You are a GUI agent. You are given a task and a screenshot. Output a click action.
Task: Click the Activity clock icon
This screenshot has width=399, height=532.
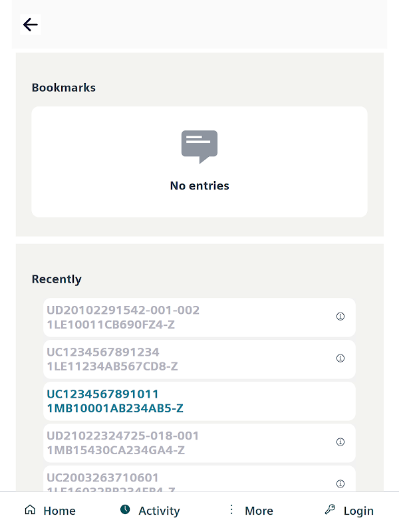[x=125, y=510]
